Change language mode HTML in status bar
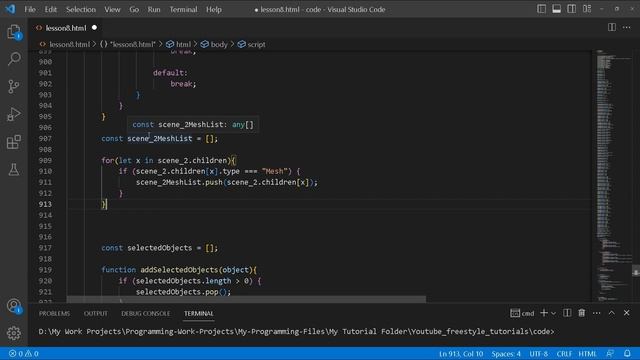640x360 pixels. pos(587,353)
